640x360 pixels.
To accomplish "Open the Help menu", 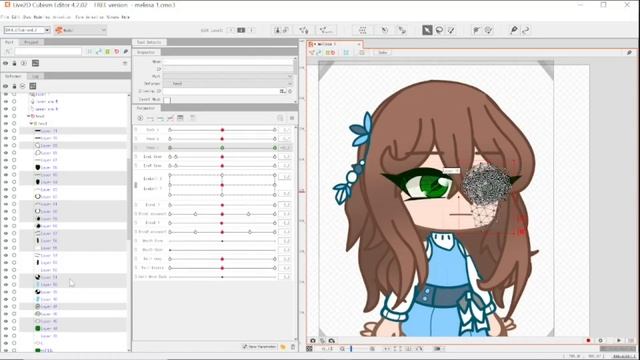I will (125, 17).
